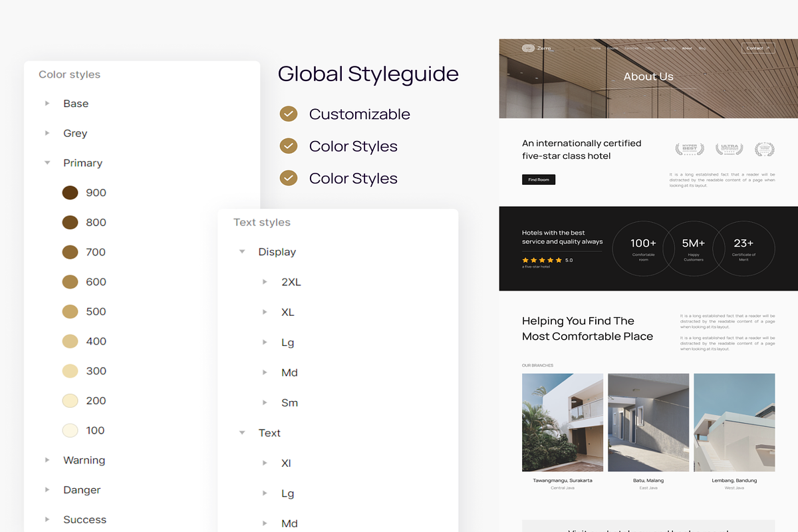Collapse the Display text styles group
The image size is (798, 532).
tap(242, 252)
